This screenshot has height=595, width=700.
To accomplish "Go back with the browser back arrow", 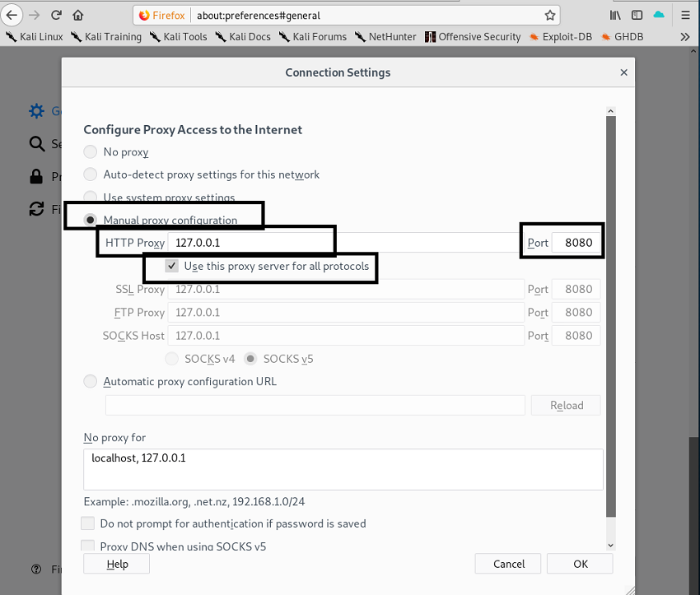I will point(12,15).
